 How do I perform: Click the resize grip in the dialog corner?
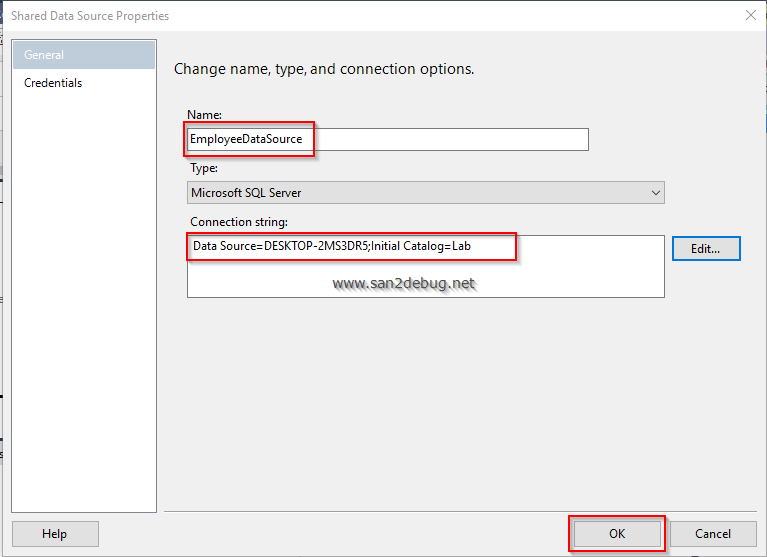pos(761,551)
